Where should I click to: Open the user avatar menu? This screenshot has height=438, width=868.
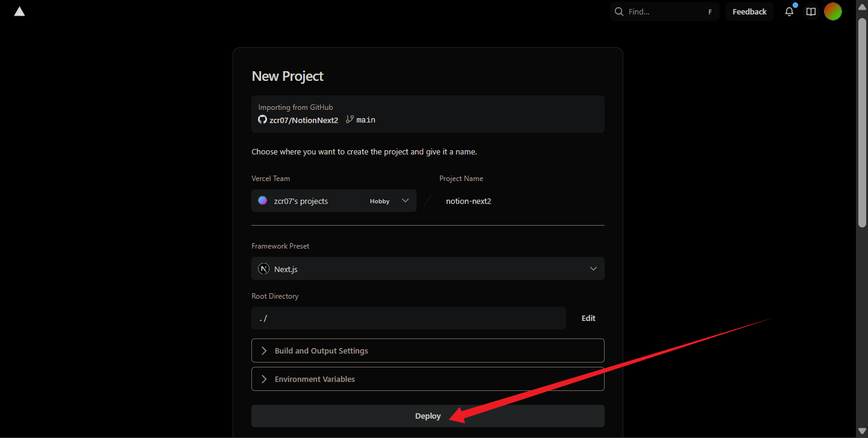[x=833, y=11]
